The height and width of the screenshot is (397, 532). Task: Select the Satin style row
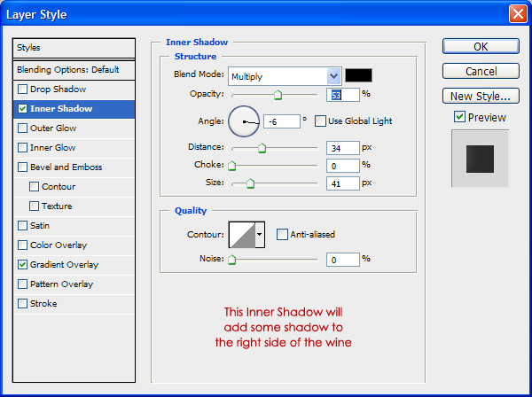[74, 225]
